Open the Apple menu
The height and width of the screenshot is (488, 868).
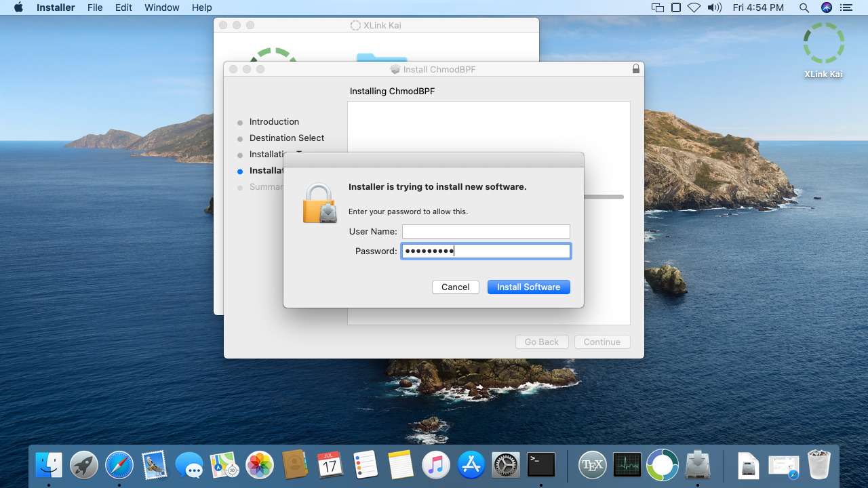pos(18,7)
